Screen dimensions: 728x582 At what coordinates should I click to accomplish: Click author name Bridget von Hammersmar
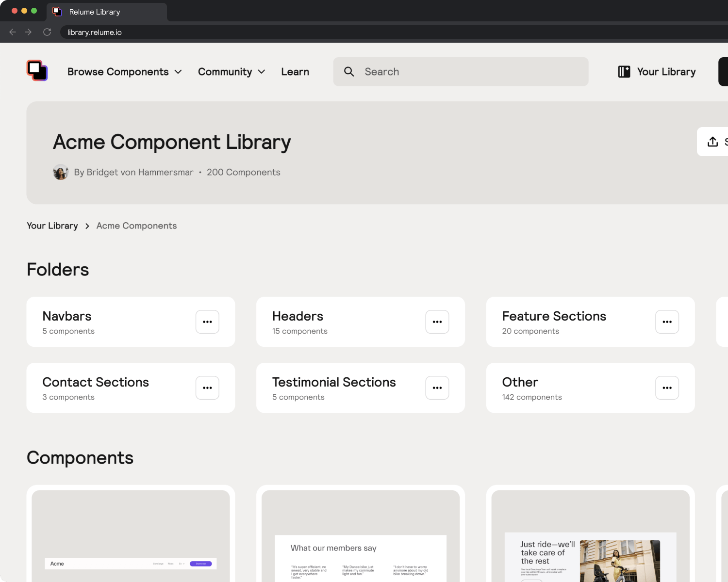pyautogui.click(x=133, y=173)
